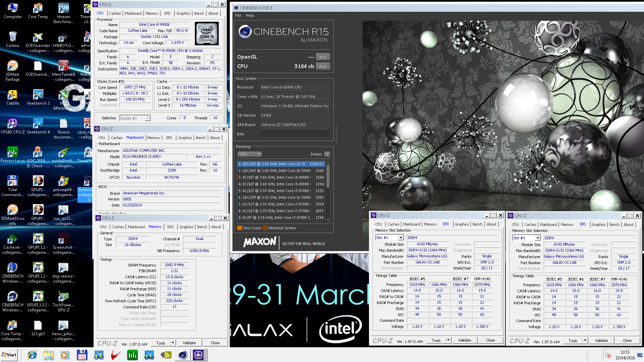Image resolution: width=644 pixels, height=362 pixels.
Task: Click Close in Slot #3 SPD window
Action: tap(627, 341)
